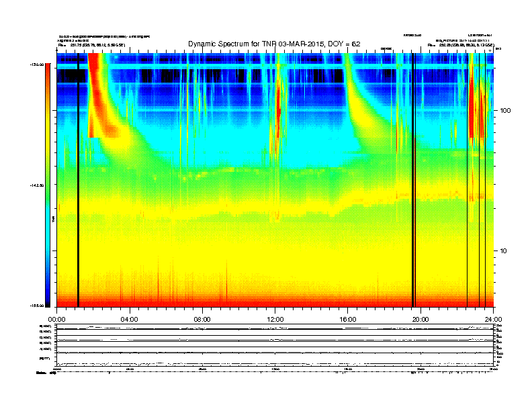
Task: Click the large "20:00" time axis label
Action: pyautogui.click(x=420, y=320)
